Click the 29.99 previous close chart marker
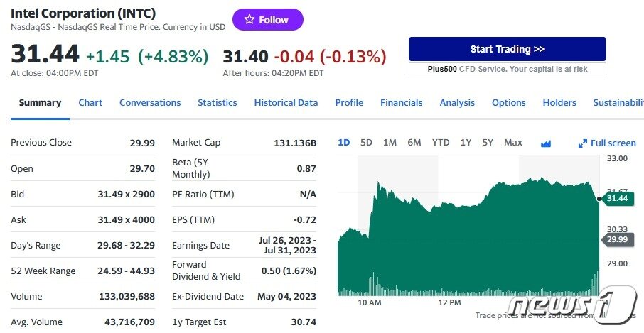This screenshot has width=644, height=333. (617, 240)
